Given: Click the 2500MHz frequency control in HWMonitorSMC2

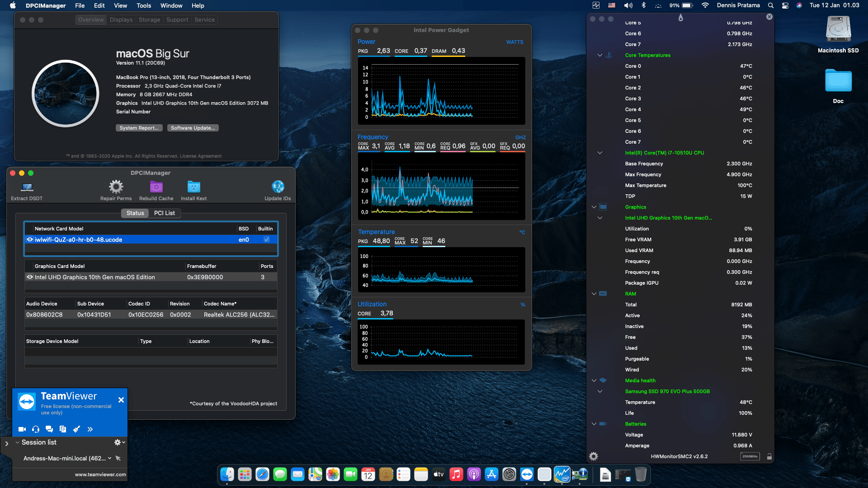Looking at the screenshot, I should 750,456.
